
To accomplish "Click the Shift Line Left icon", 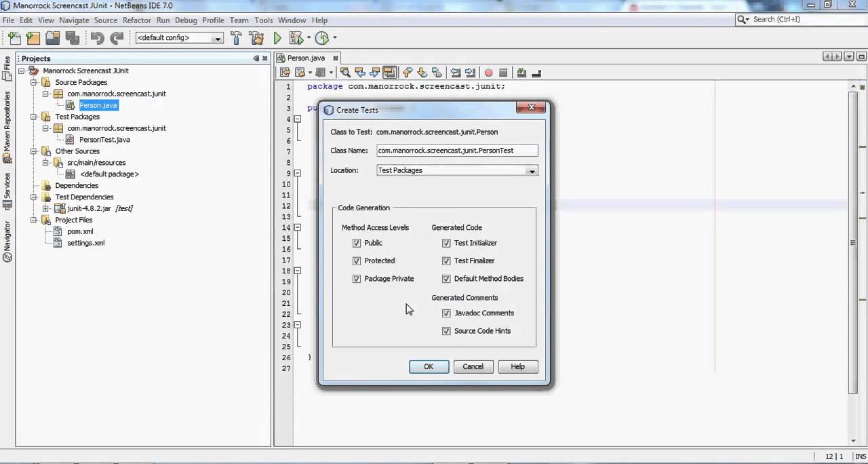I will point(456,73).
